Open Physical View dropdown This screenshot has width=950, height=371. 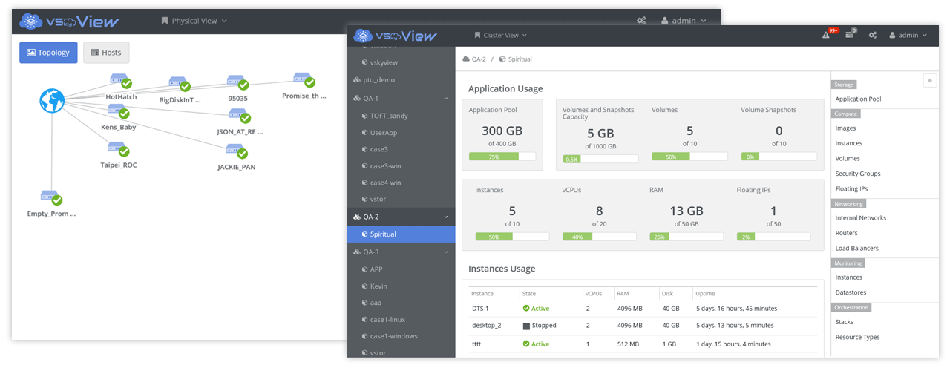194,21
